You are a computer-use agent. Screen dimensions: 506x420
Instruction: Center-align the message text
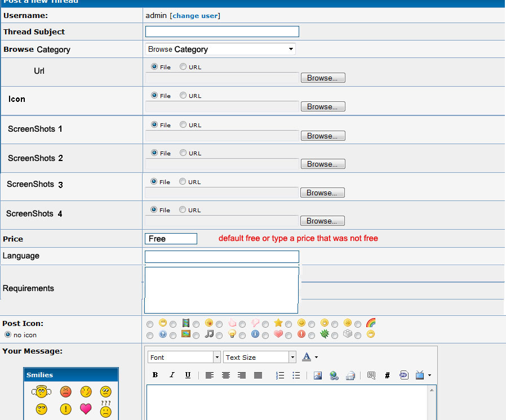click(226, 376)
